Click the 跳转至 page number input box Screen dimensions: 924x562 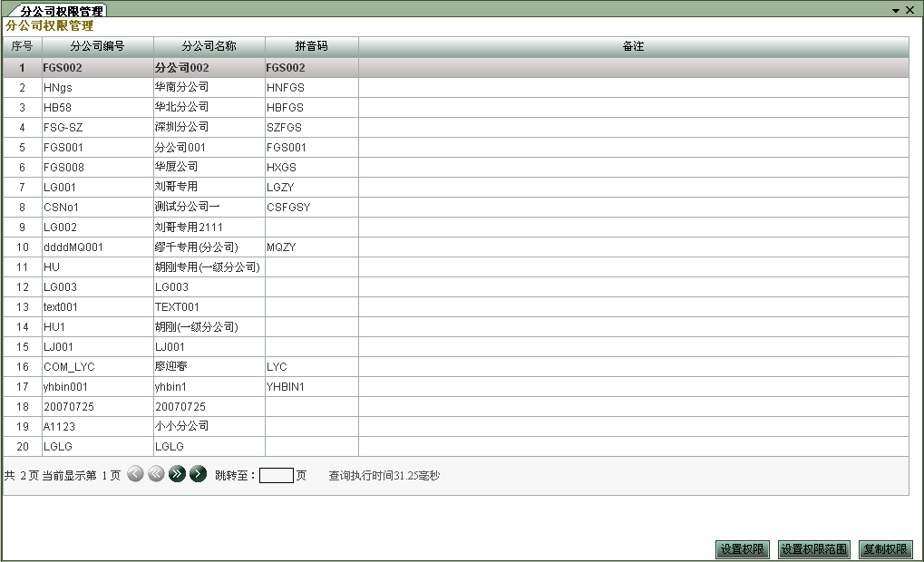(275, 474)
